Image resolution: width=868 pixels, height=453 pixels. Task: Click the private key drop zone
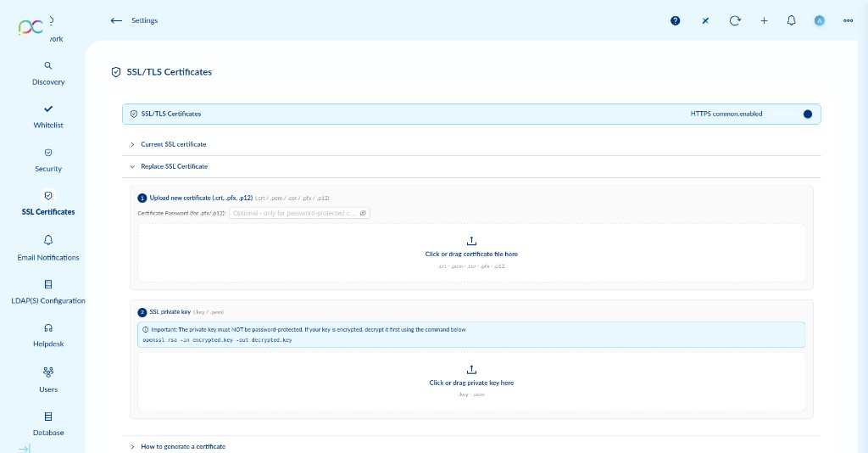tap(471, 382)
